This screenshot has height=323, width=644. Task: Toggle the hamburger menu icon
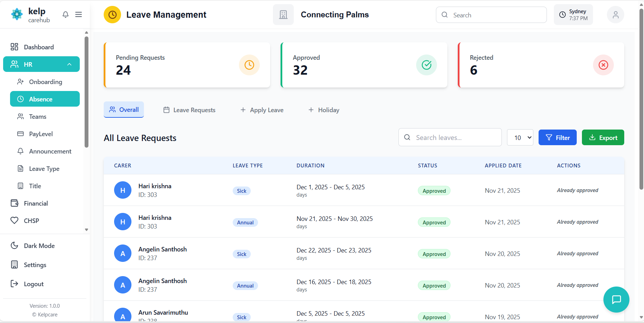pyautogui.click(x=79, y=15)
